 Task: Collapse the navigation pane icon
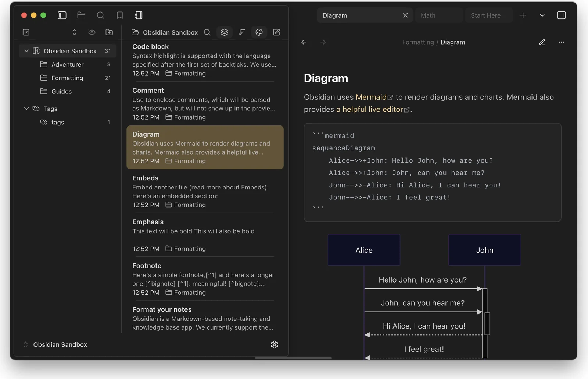tap(26, 32)
